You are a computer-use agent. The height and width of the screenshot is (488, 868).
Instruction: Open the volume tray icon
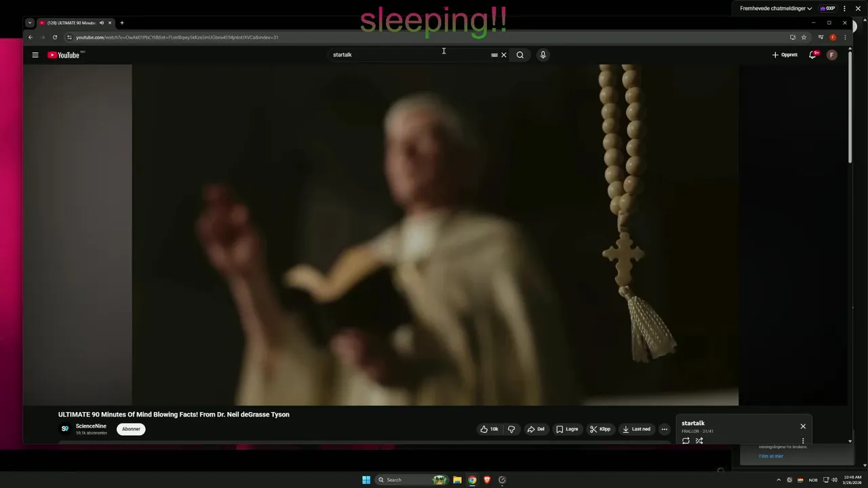[x=834, y=480]
